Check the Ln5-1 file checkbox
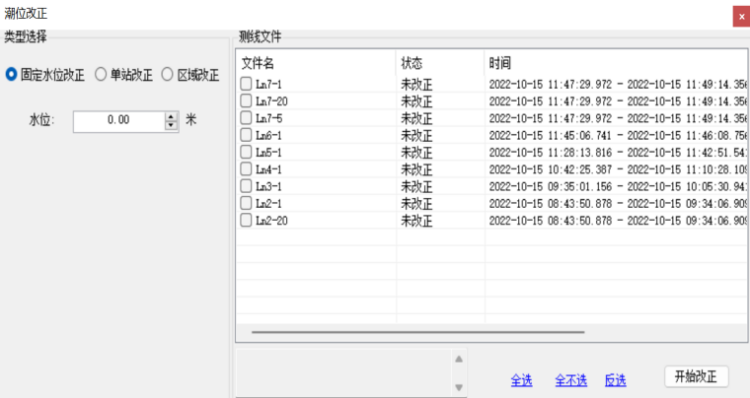Screen dimensions: 750x398 246,152
